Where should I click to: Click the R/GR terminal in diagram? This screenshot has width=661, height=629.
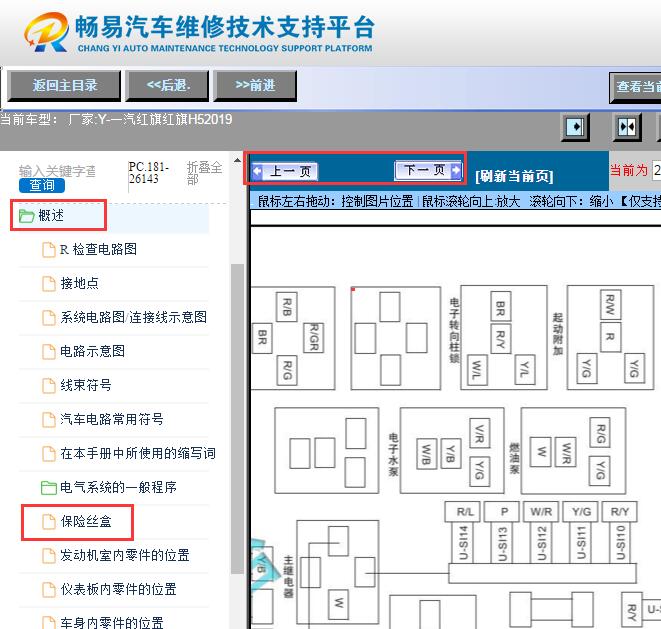314,337
